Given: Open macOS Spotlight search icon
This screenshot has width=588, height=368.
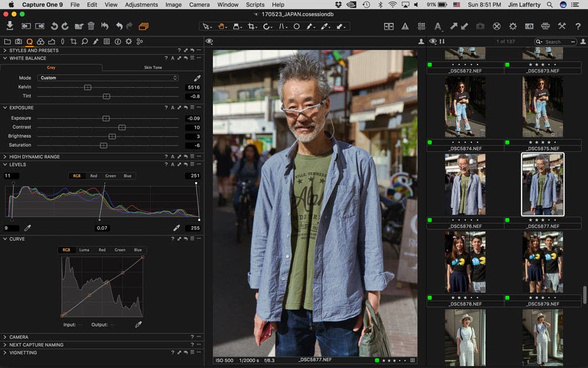Looking at the screenshot, I should pyautogui.click(x=550, y=5).
